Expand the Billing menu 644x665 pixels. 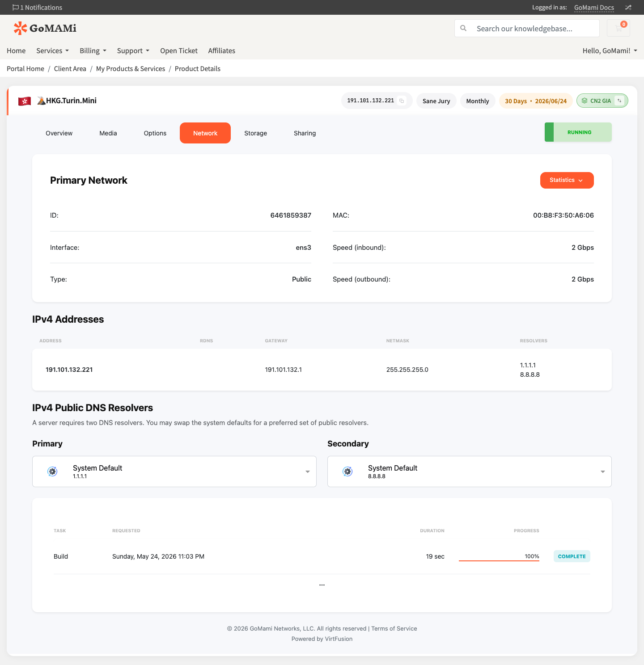click(x=93, y=51)
